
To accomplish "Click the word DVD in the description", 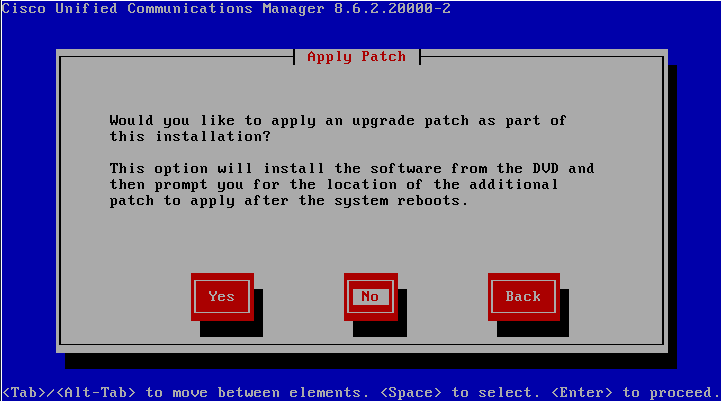I will click(545, 169).
